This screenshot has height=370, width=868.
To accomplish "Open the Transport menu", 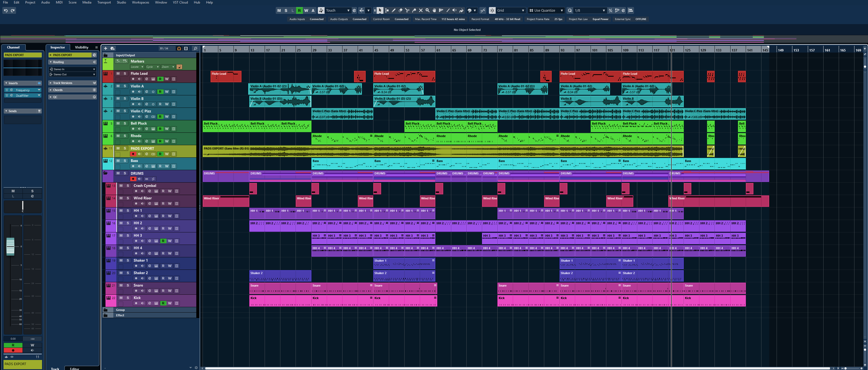I will (x=104, y=2).
